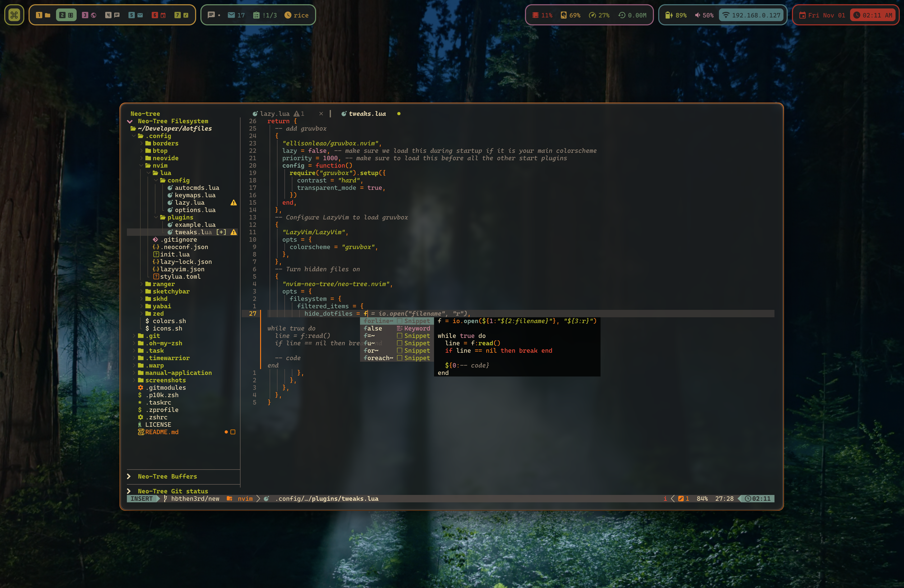Image resolution: width=904 pixels, height=588 pixels.
Task: Open keymaps.lua in the file tree
Action: coord(191,195)
